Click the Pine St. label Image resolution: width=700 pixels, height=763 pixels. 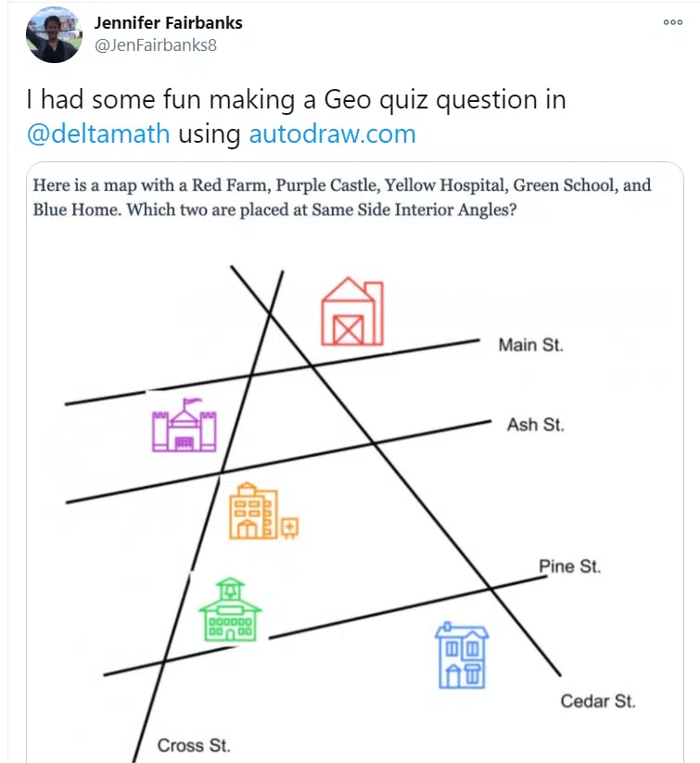(569, 566)
